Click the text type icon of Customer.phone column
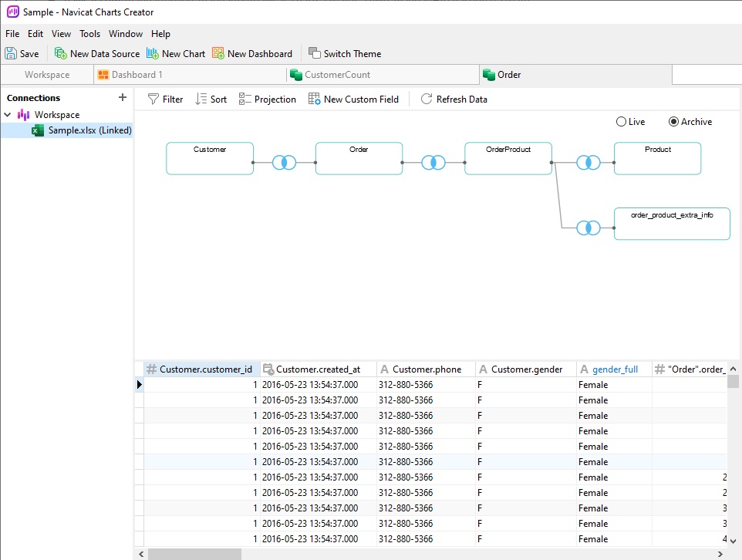Viewport: 742px width, 560px height. click(385, 369)
